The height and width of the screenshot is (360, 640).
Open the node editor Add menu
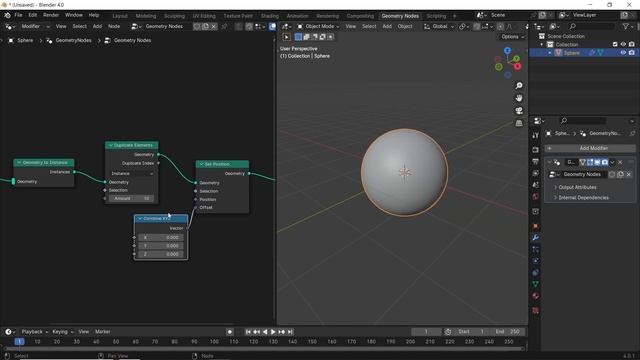(x=97, y=27)
